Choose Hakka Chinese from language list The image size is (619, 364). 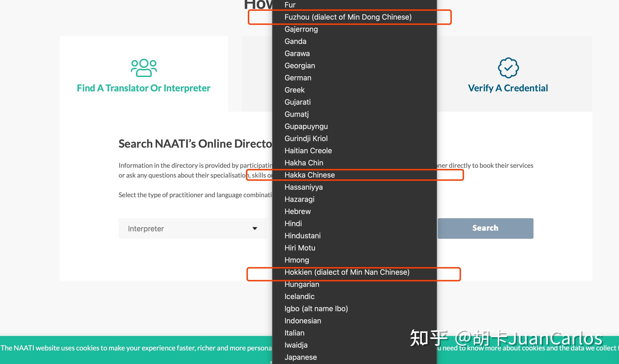point(309,175)
